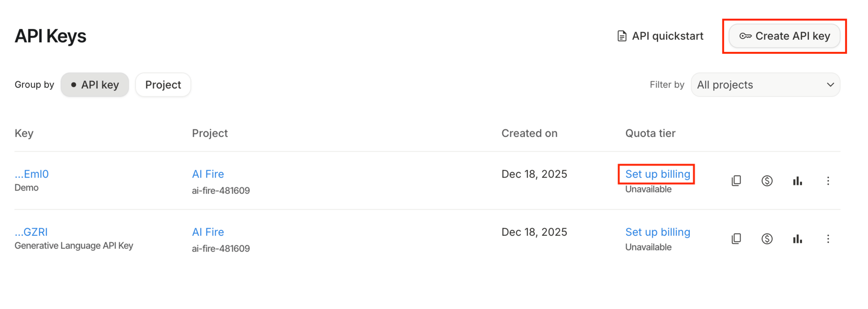868x309 pixels.
Task: Click the Created on column header
Action: [x=529, y=133]
